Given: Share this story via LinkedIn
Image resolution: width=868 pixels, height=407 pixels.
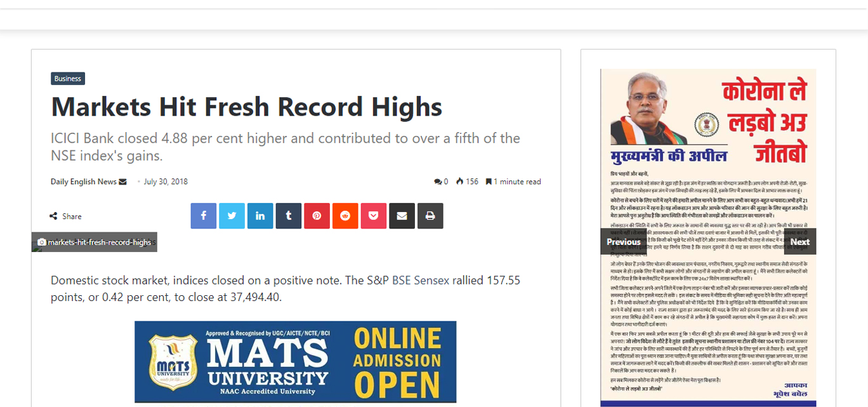Looking at the screenshot, I should tap(260, 216).
